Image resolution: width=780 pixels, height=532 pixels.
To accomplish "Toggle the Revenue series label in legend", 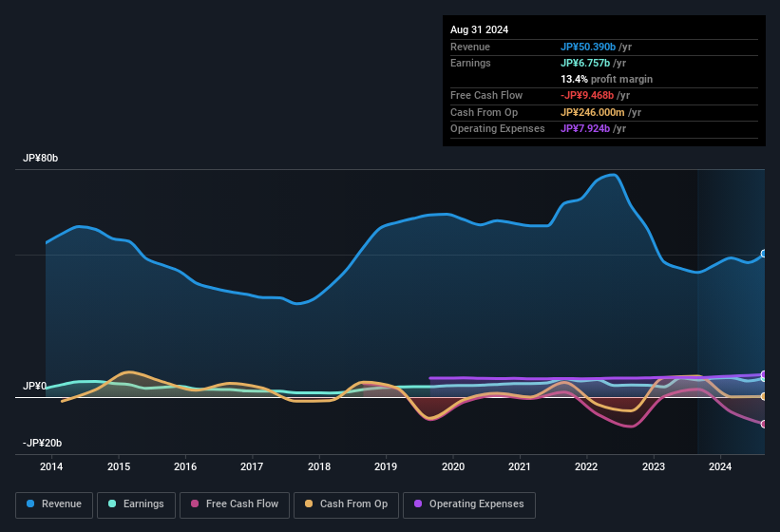I will point(62,504).
